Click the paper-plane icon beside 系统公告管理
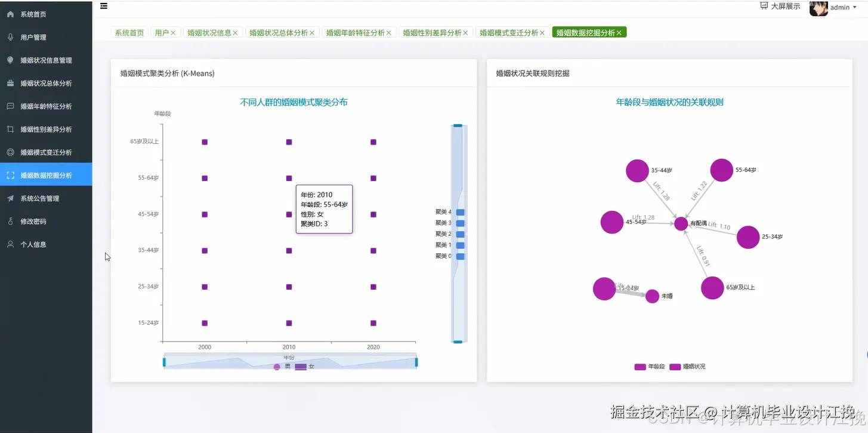Image resolution: width=868 pixels, height=433 pixels. pos(10,198)
